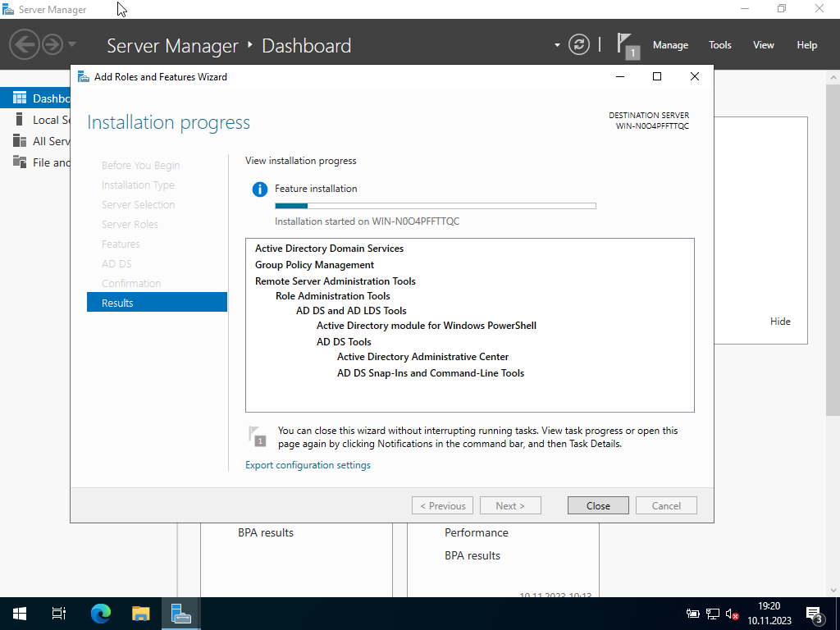840x630 pixels.
Task: Click the removable devices tray icon
Action: pyautogui.click(x=692, y=614)
